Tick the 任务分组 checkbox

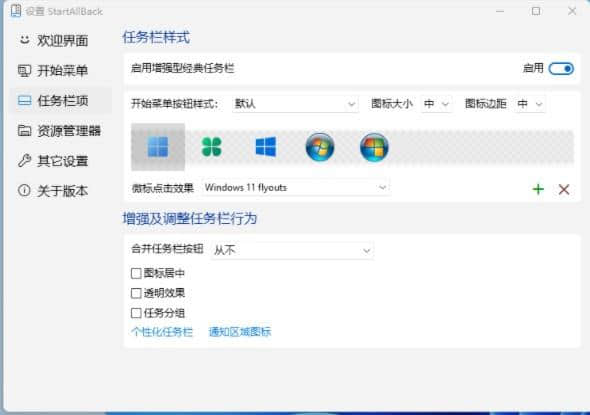click(136, 313)
